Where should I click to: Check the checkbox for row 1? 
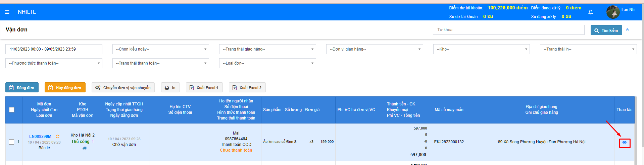click(11, 142)
